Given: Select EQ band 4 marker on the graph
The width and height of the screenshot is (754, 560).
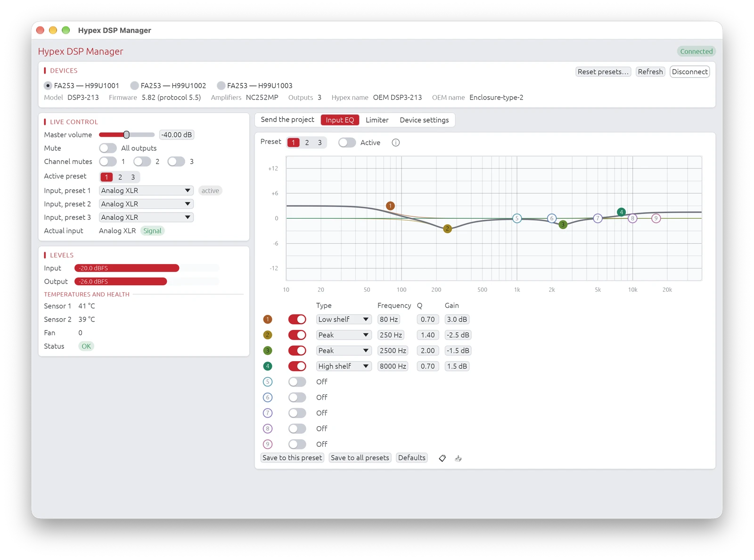Looking at the screenshot, I should click(x=622, y=212).
